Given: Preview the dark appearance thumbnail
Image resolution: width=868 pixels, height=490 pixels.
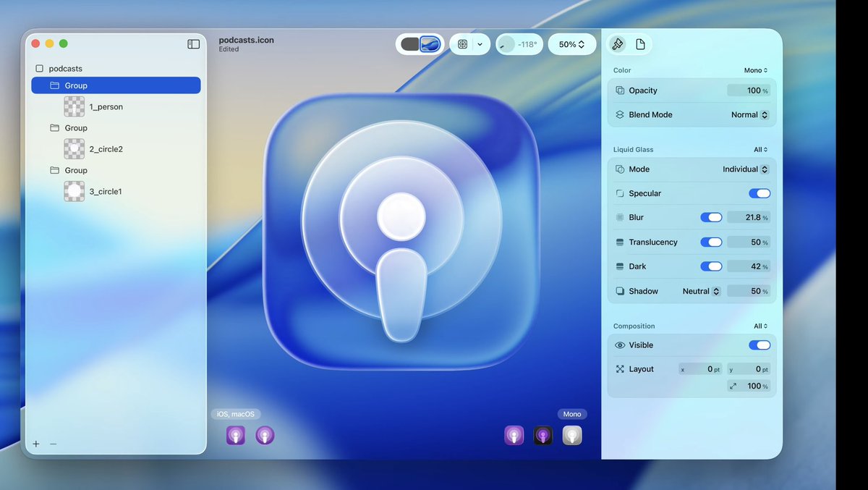Looking at the screenshot, I should pyautogui.click(x=543, y=436).
